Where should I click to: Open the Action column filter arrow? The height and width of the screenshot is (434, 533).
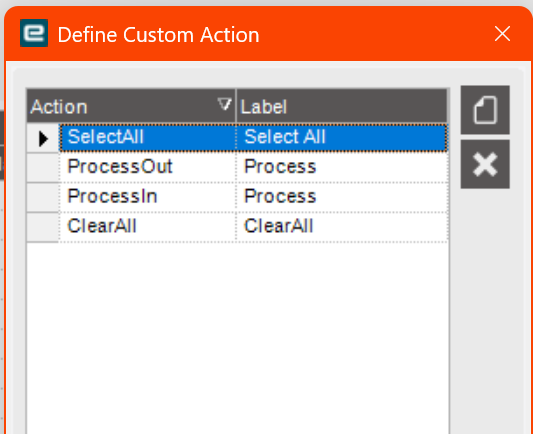(224, 104)
